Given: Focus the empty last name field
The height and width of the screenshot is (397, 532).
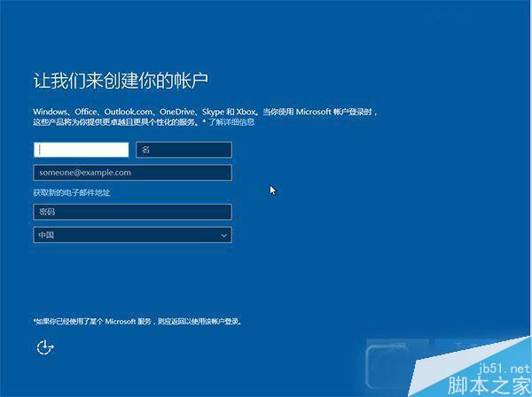Looking at the screenshot, I should (x=81, y=150).
